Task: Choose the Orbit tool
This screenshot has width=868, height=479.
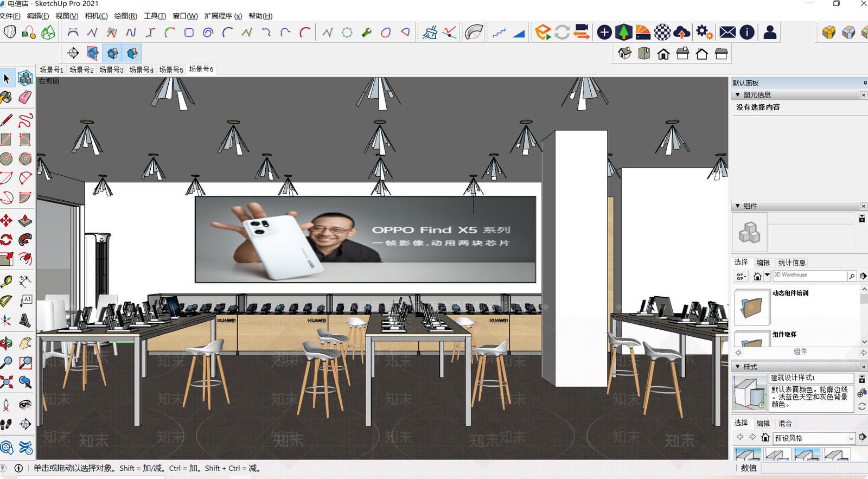Action: (x=7, y=343)
